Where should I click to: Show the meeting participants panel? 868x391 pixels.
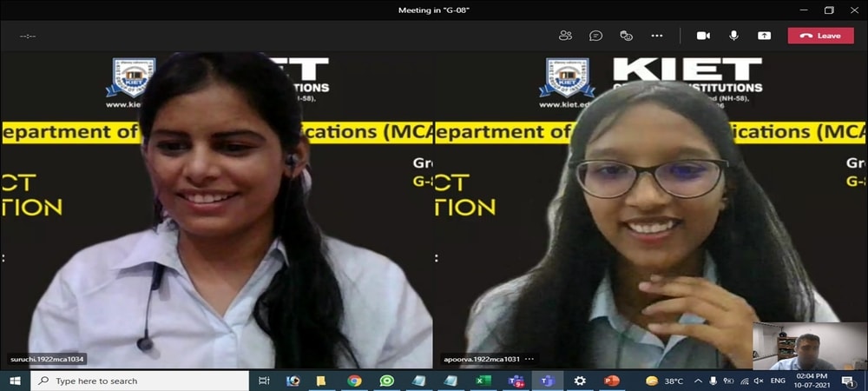pyautogui.click(x=565, y=36)
